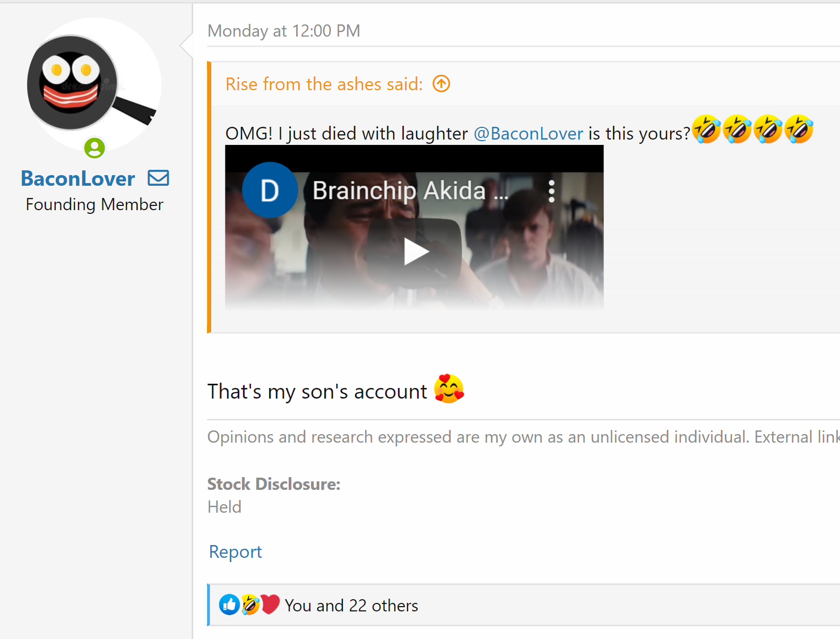
Task: Jump to quoted post via up-arrow icon
Action: click(x=441, y=84)
